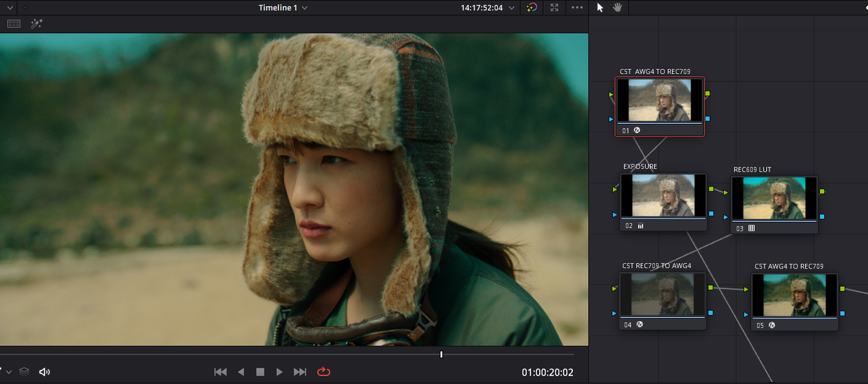The height and width of the screenshot is (384, 868).
Task: Toggle the bypass color grades icon
Action: point(532,7)
